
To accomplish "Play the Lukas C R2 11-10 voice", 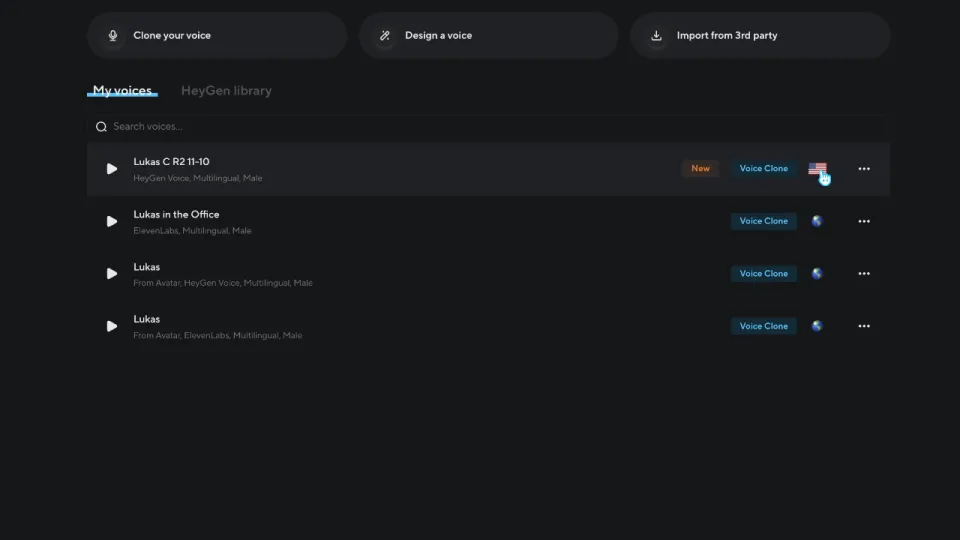I will point(111,168).
